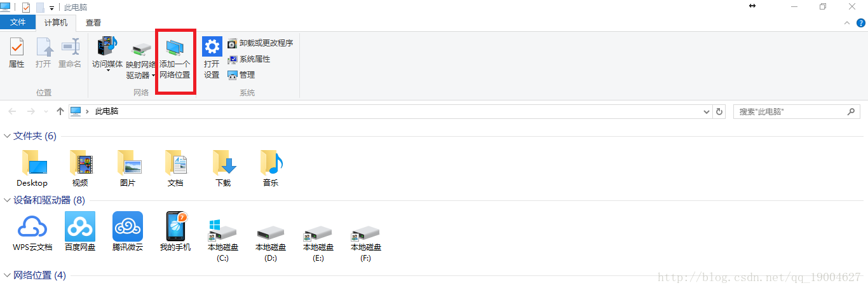The height and width of the screenshot is (290, 868).
Task: Collapse the 网络位置 (4) section
Action: 8,275
